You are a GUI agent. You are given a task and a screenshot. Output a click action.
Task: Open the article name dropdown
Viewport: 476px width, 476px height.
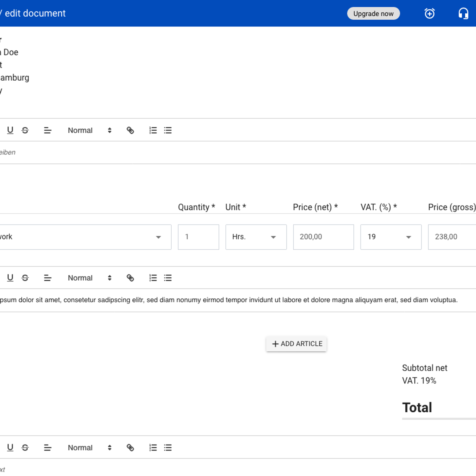tap(86, 237)
